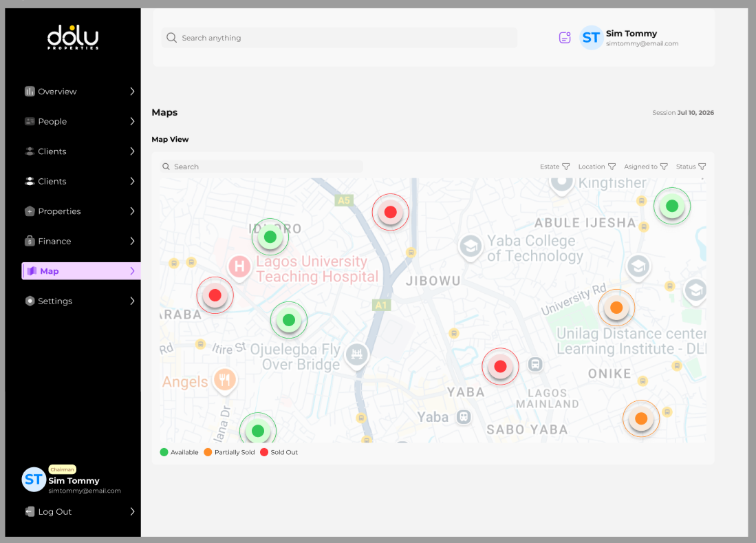Open the purple notes icon beside avatar
Screen dimensions: 756x543
(565, 38)
